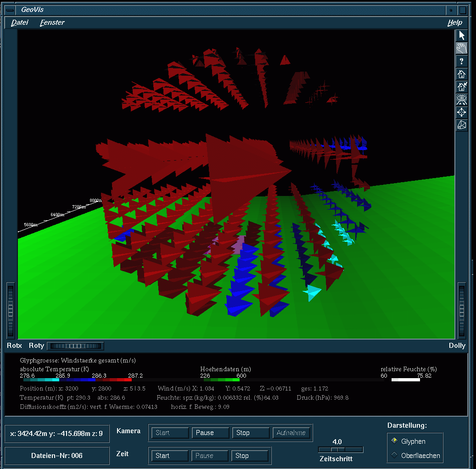Select the Glyphen display option

coord(394,441)
